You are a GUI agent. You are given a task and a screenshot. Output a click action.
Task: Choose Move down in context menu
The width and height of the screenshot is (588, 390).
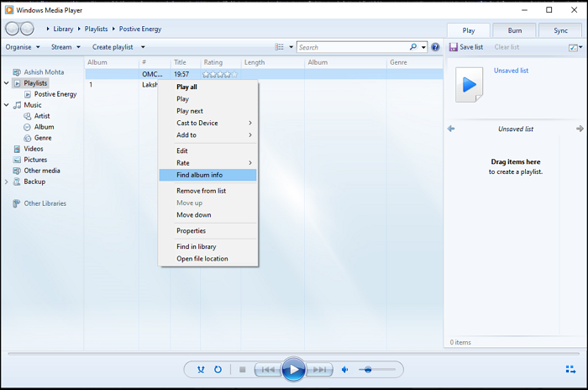(208, 215)
